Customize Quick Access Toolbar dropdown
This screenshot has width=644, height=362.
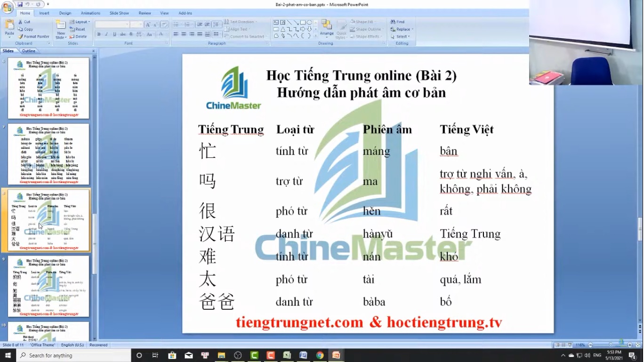click(48, 4)
